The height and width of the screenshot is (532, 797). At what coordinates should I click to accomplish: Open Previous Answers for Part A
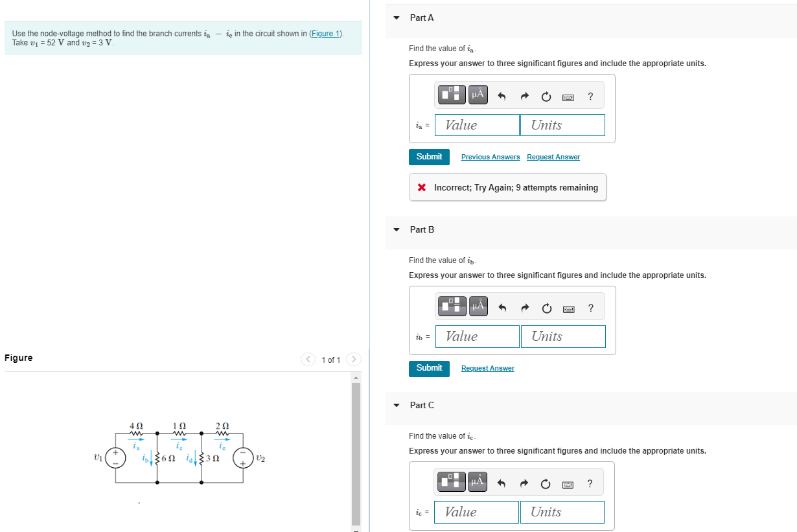[491, 157]
